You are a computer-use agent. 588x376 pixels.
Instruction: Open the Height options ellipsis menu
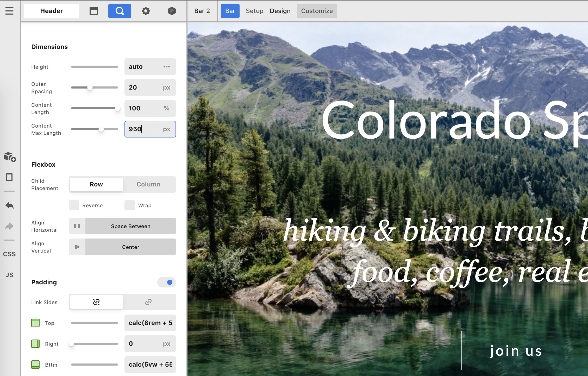coord(167,67)
